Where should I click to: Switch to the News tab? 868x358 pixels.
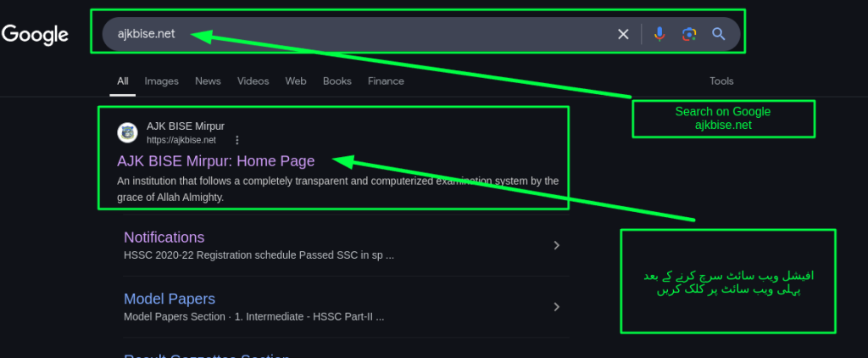pyautogui.click(x=209, y=81)
